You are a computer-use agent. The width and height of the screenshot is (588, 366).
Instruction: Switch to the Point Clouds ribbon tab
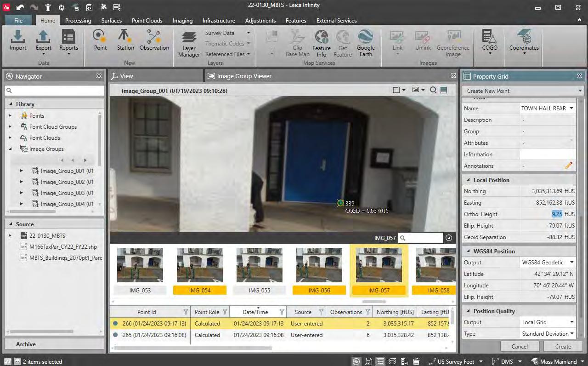click(147, 21)
